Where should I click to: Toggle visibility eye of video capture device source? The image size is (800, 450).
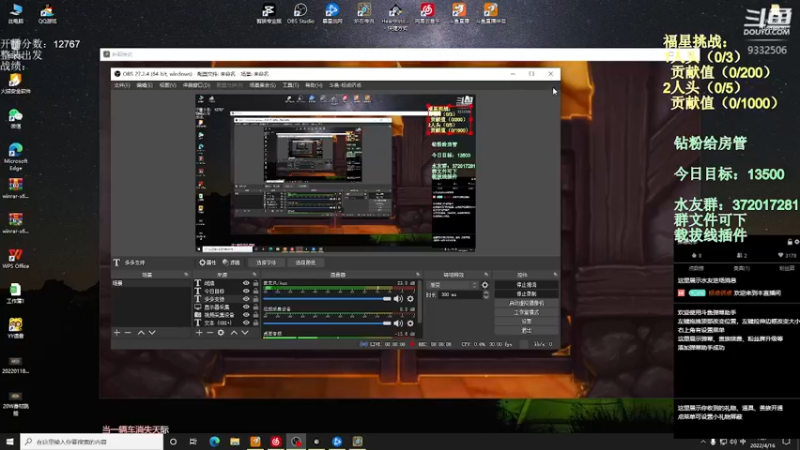click(246, 315)
